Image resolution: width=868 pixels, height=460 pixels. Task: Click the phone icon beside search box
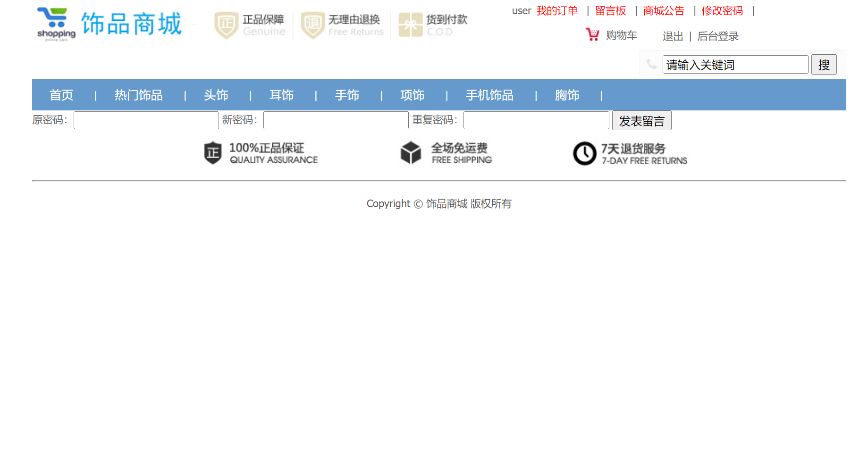click(651, 64)
